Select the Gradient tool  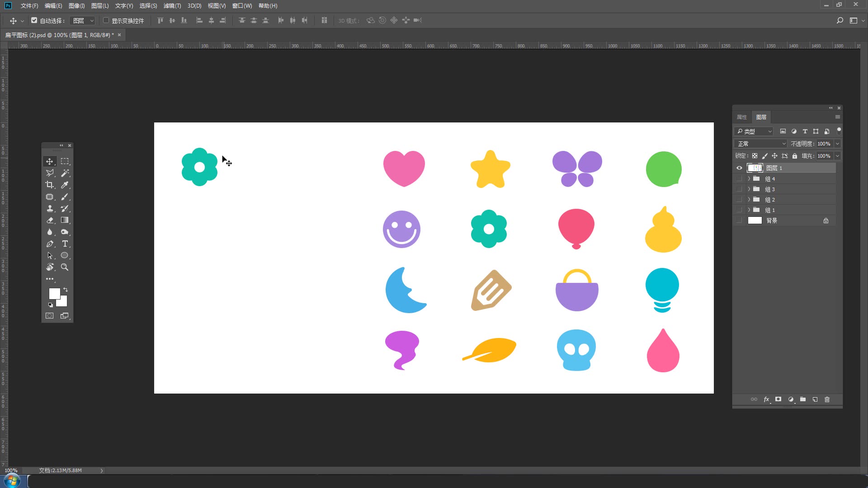click(65, 220)
